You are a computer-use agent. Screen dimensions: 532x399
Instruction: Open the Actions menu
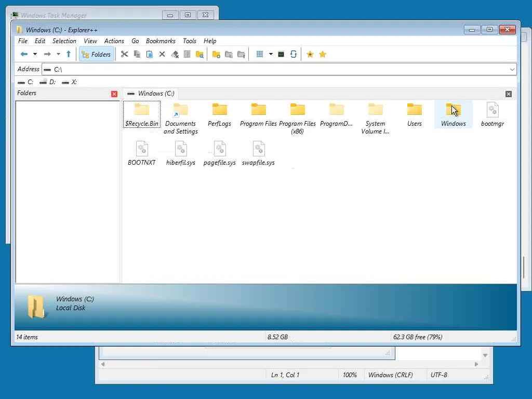pyautogui.click(x=114, y=41)
